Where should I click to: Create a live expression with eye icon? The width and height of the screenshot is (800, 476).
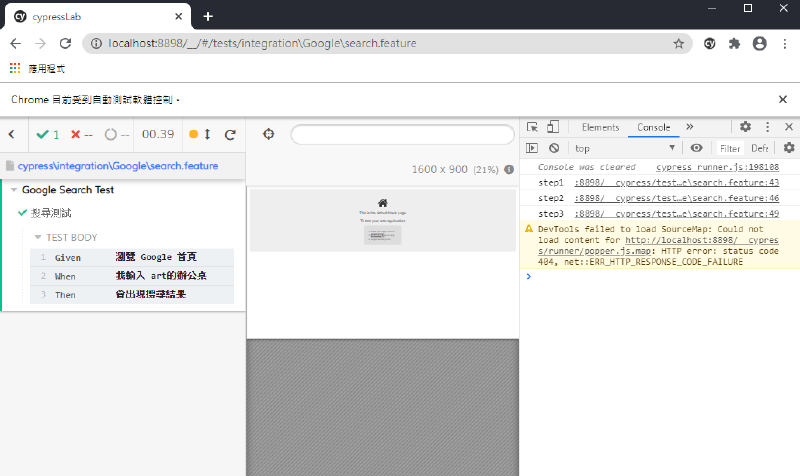697,148
